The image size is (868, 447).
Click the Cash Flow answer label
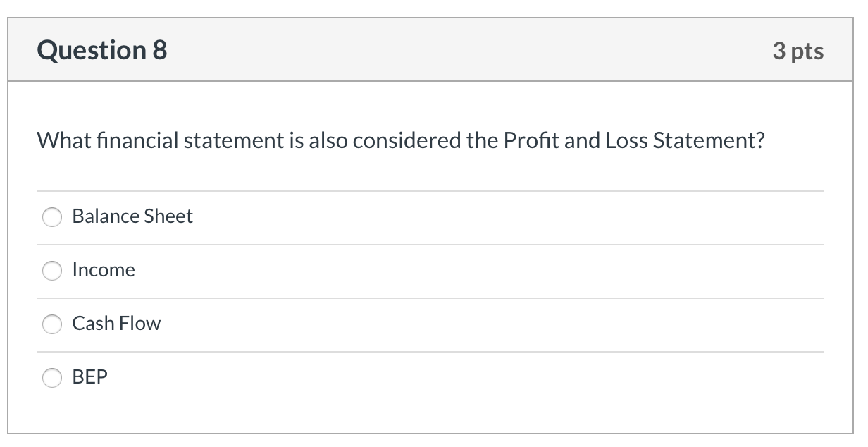point(117,324)
